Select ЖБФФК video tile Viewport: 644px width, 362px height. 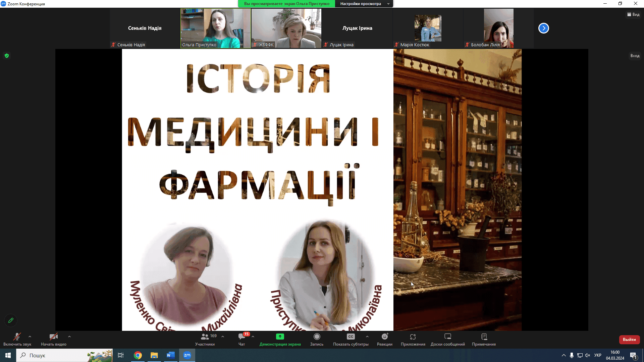286,28
